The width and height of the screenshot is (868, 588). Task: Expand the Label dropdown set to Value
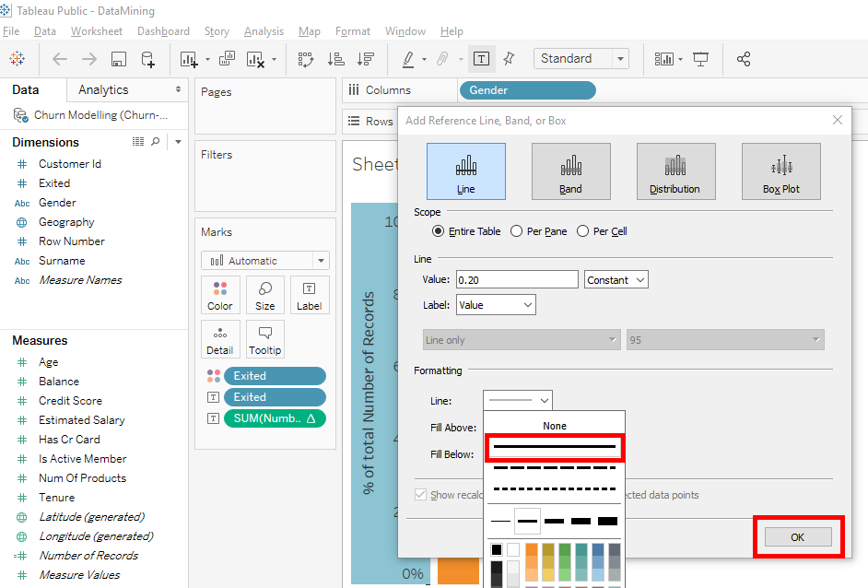496,304
